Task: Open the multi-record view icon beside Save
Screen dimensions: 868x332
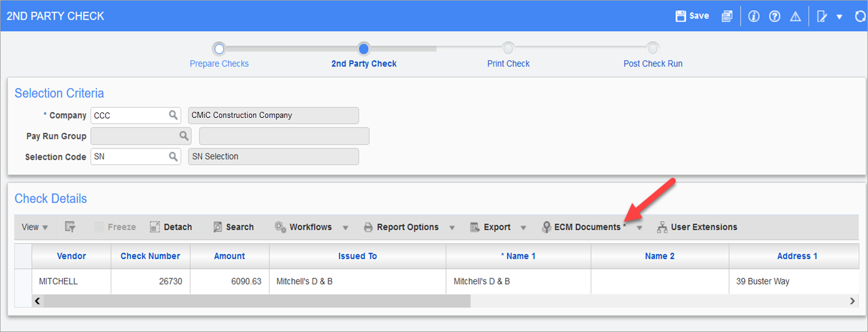Action: pos(727,16)
